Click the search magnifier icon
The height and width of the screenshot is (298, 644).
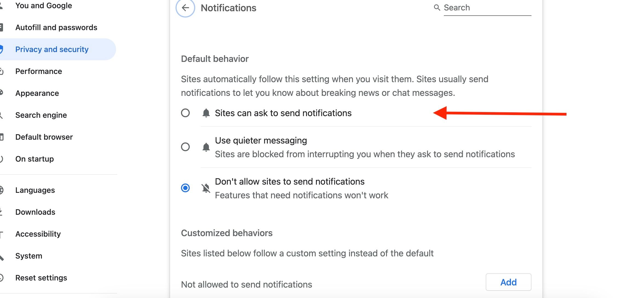[436, 8]
